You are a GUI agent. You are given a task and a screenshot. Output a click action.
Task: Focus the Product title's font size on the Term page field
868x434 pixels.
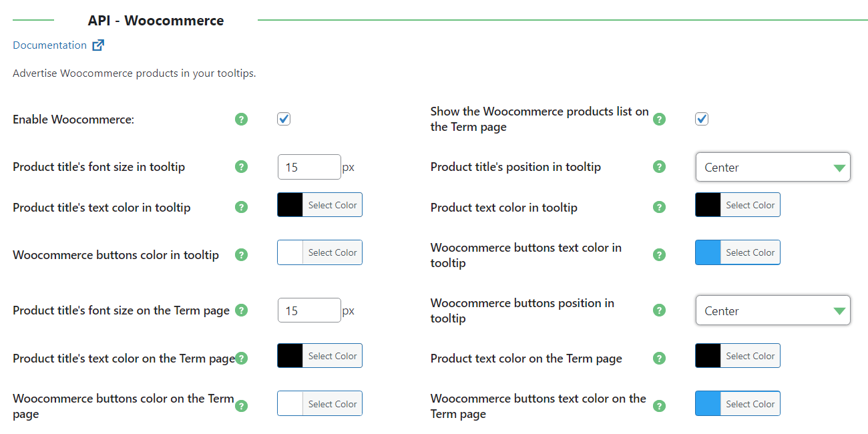click(x=309, y=310)
